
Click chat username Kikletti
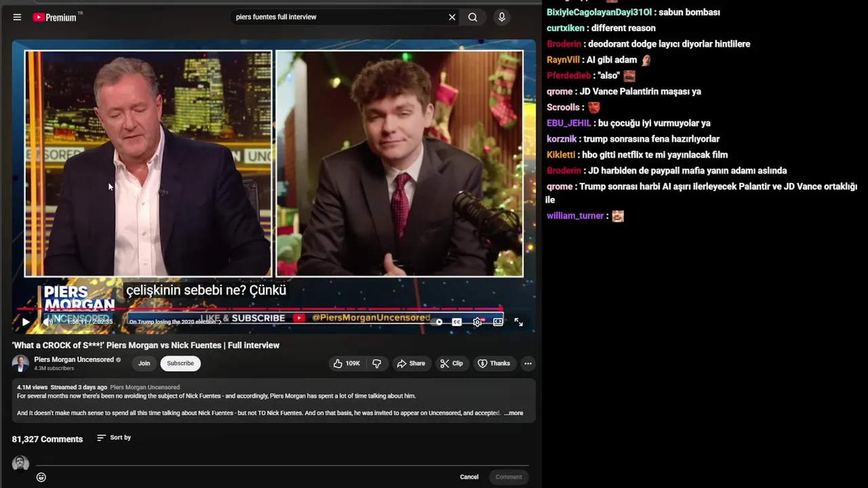[561, 155]
